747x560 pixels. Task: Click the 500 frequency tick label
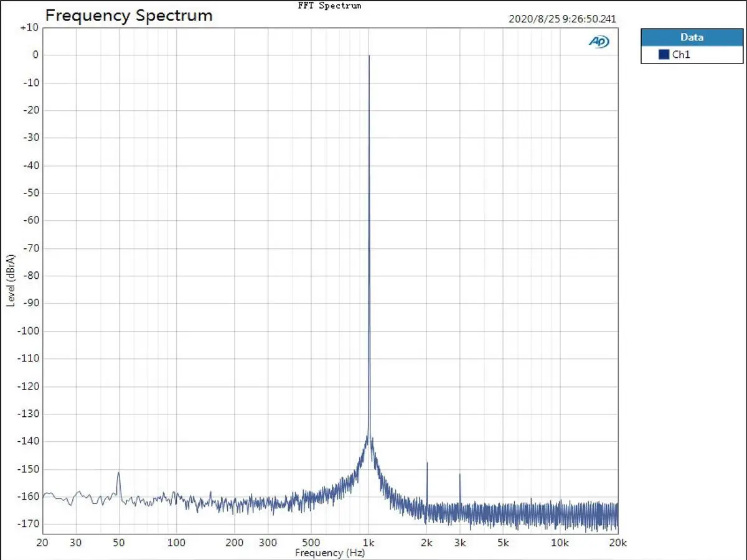[x=311, y=543]
